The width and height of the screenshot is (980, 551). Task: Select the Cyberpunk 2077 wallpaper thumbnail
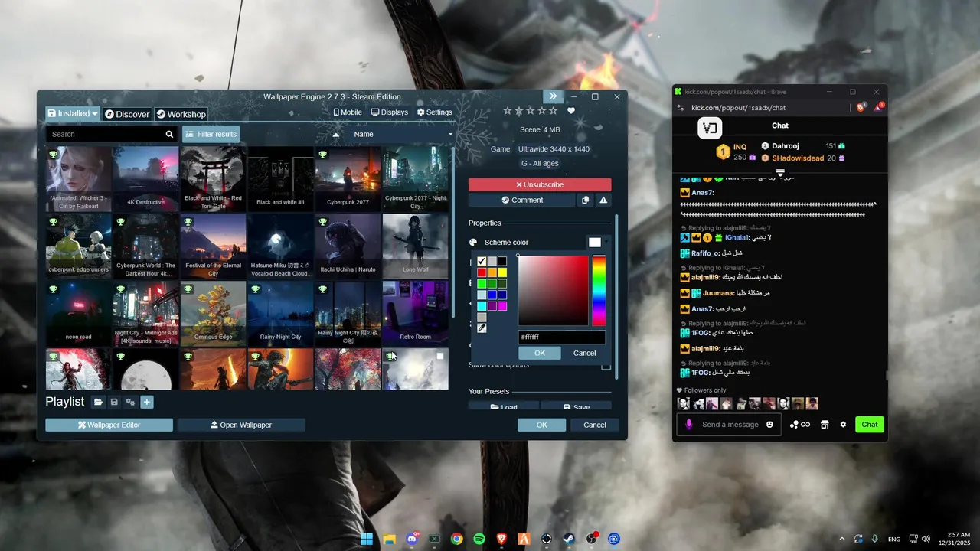[348, 179]
